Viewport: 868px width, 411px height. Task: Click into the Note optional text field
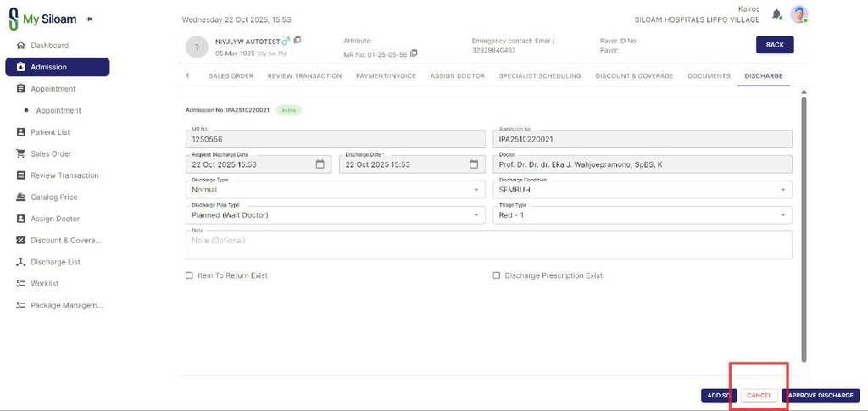coord(489,245)
